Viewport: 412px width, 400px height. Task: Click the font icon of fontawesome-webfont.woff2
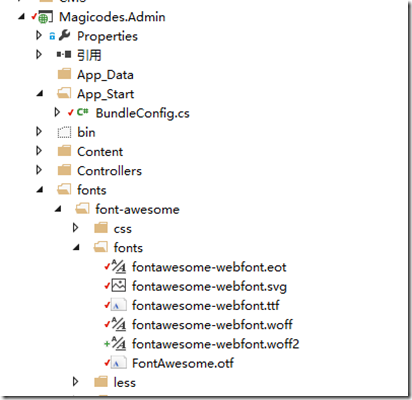pyautogui.click(x=119, y=343)
